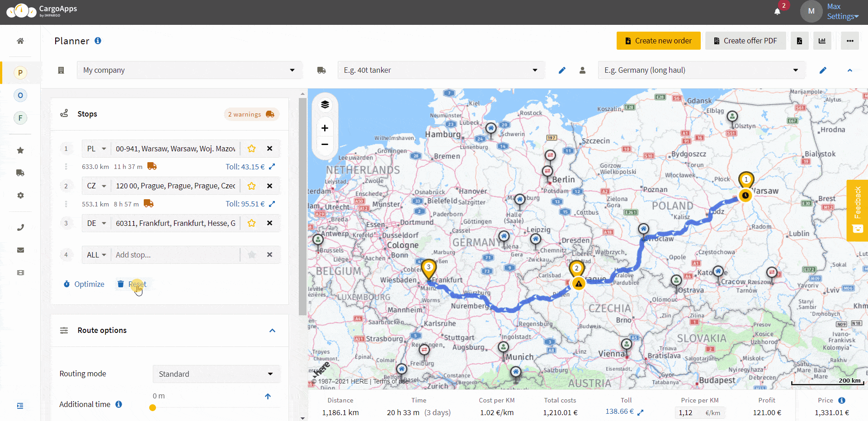Click the phone icon in the sidebar
This screenshot has width=868, height=421.
(x=20, y=227)
